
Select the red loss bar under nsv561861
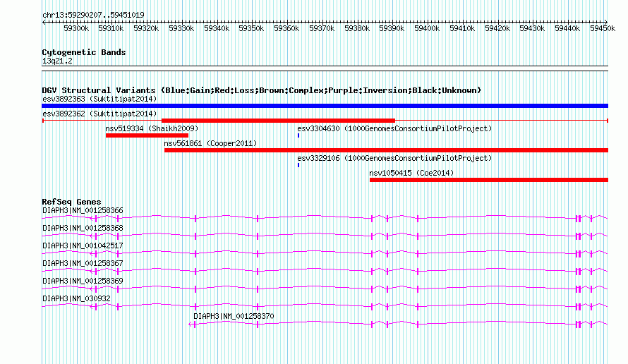[386, 150]
